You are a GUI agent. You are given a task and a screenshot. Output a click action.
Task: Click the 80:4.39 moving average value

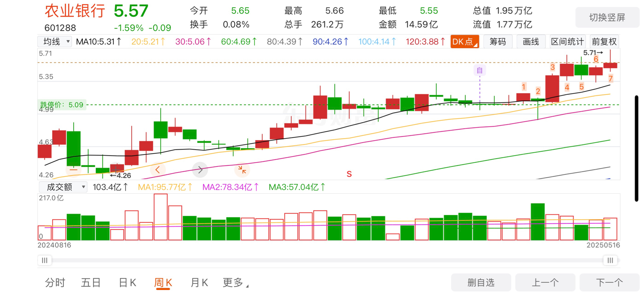tap(284, 41)
